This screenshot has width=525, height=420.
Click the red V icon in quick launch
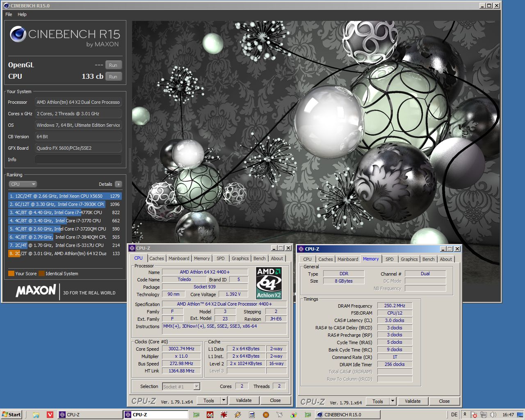point(50,415)
